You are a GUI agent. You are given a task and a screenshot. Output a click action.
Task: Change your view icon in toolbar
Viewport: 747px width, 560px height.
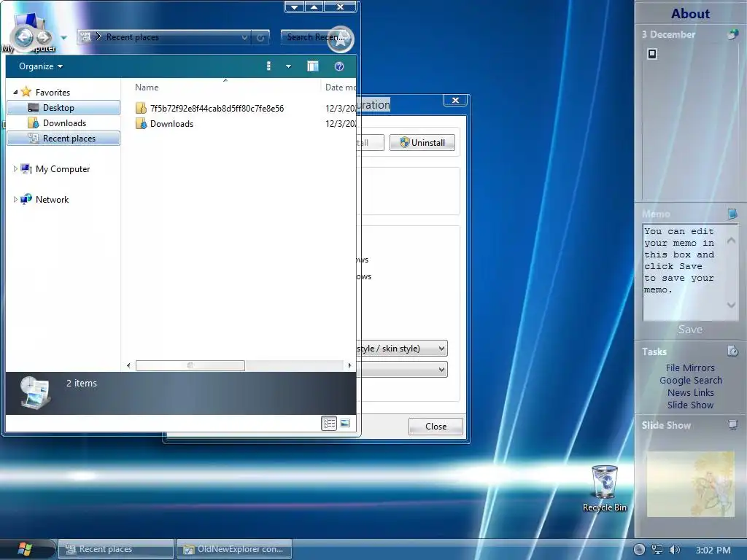tap(268, 66)
